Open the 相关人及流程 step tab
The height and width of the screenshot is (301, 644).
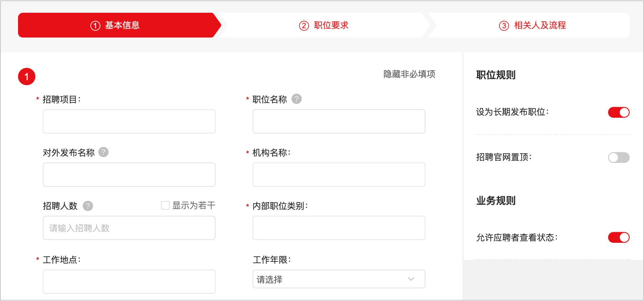(532, 25)
